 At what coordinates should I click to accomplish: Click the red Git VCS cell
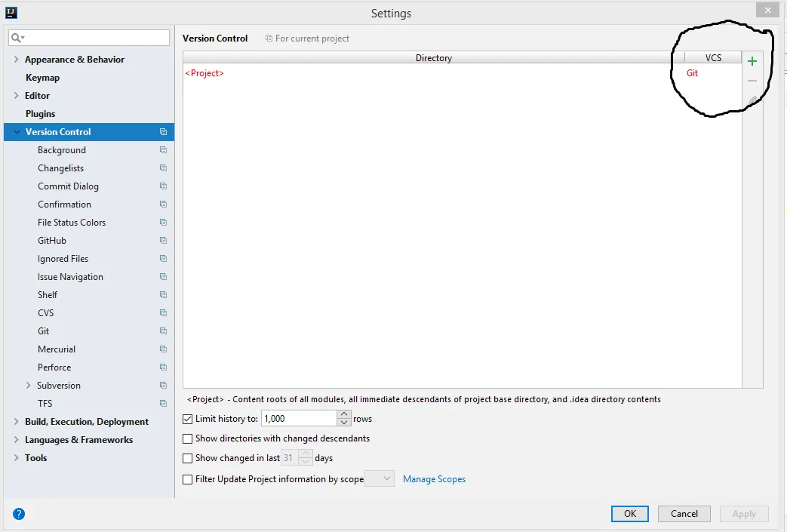click(692, 72)
